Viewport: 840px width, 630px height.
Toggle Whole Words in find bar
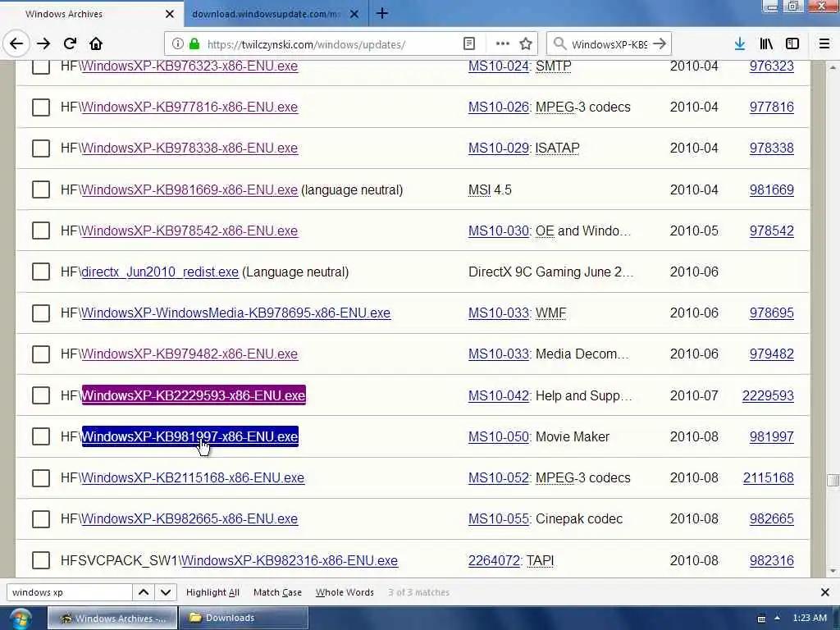345,592
